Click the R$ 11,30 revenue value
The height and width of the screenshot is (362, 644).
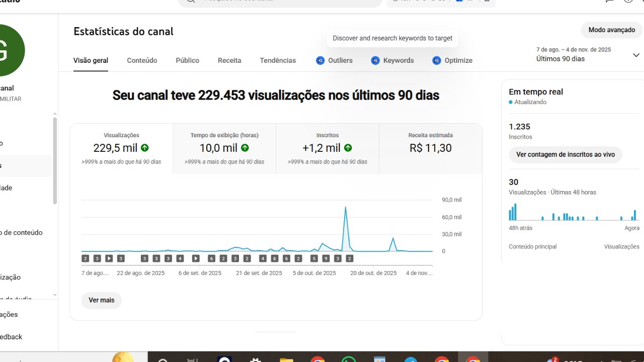[x=431, y=148]
